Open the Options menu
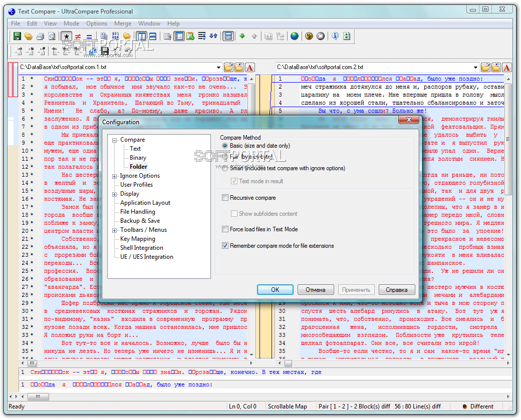 tap(97, 24)
